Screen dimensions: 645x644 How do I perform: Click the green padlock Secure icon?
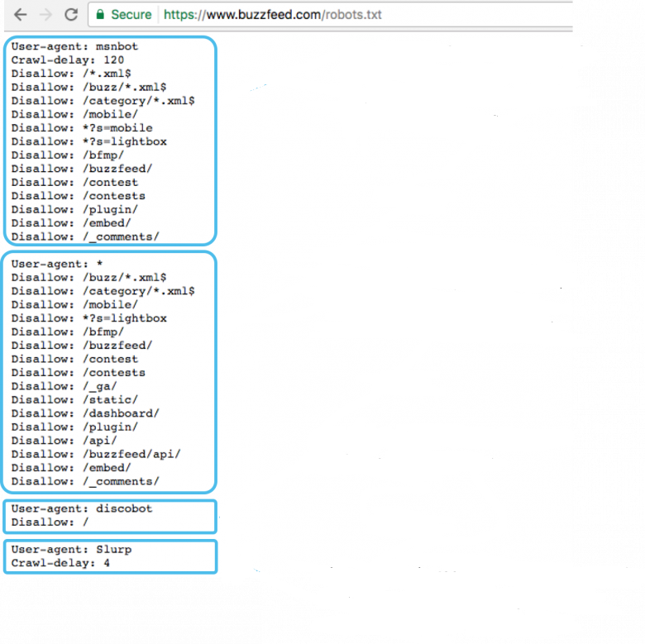(100, 15)
